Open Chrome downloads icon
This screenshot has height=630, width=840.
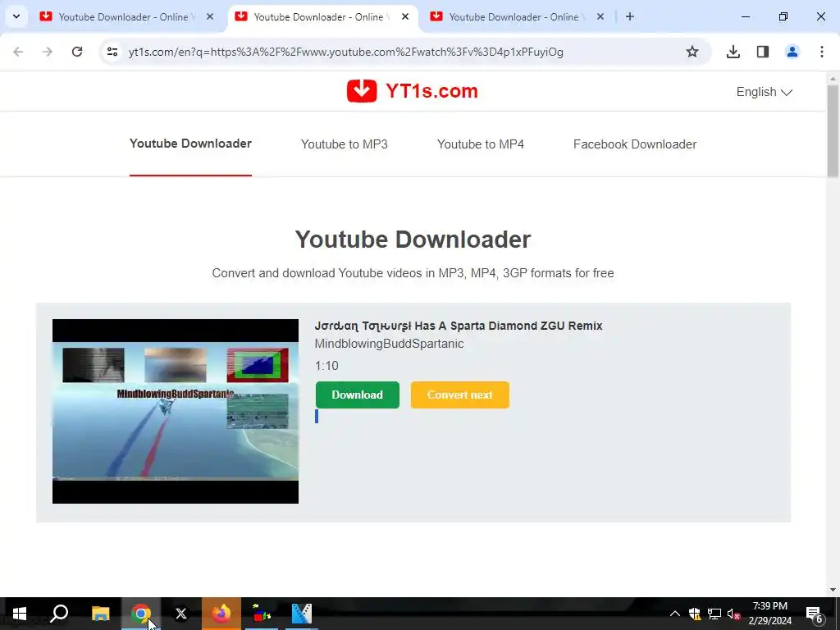click(x=733, y=52)
